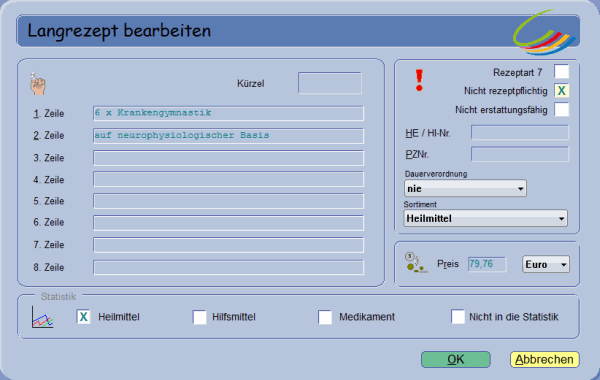Click the statistics line chart icon

click(42, 317)
